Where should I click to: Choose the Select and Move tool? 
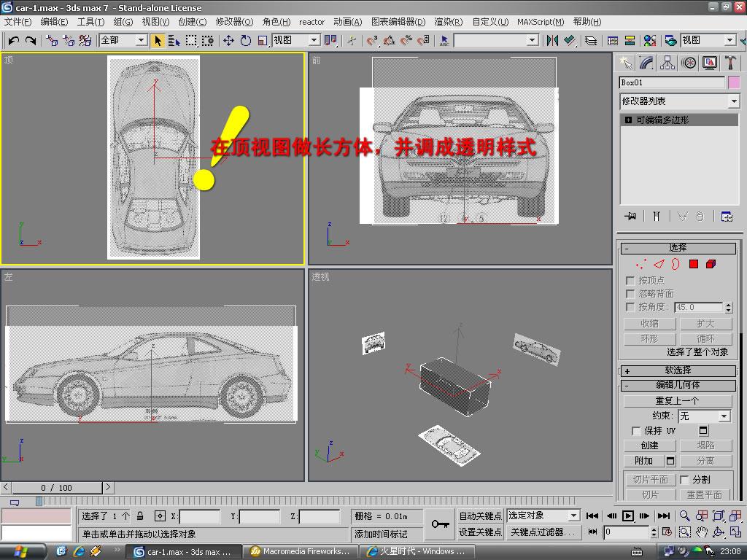(x=228, y=41)
